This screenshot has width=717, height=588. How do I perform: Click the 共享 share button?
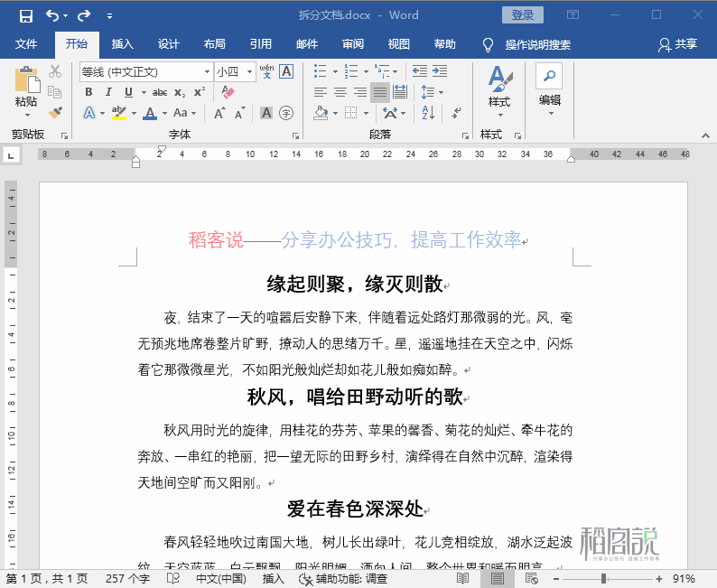677,44
